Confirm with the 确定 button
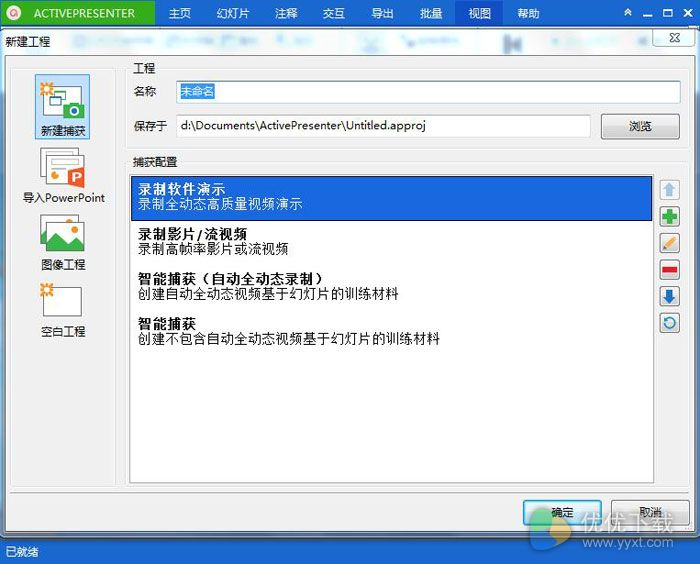700x564 pixels. [562, 512]
